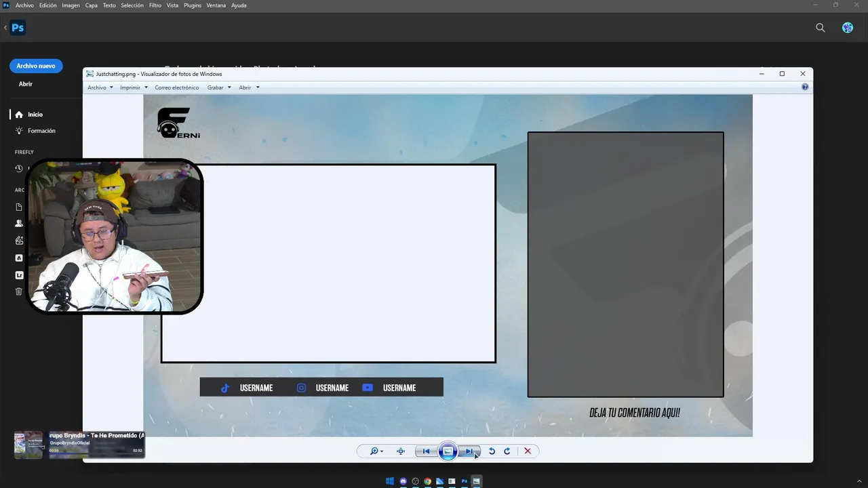Open Photoshop Ventana menu
This screenshot has width=868, height=488.
pyautogui.click(x=216, y=5)
